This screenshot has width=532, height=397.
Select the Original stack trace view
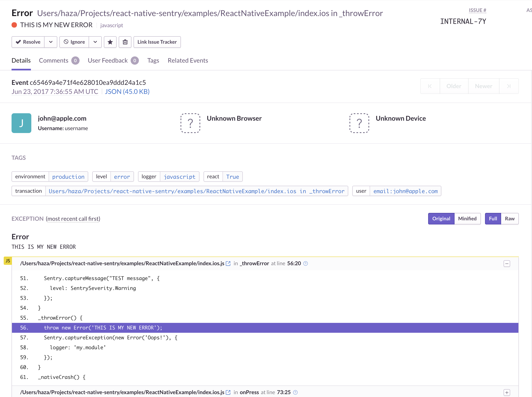coord(441,219)
